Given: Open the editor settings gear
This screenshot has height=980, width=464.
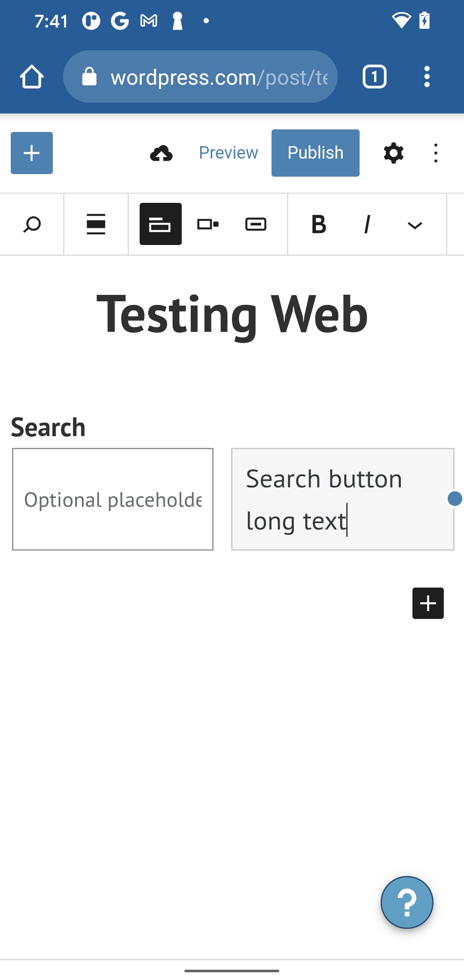Looking at the screenshot, I should (393, 153).
